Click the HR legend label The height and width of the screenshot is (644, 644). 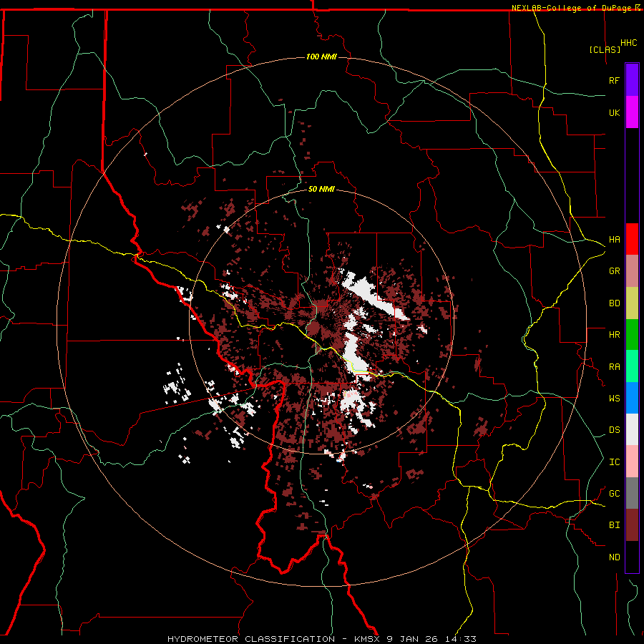point(614,335)
